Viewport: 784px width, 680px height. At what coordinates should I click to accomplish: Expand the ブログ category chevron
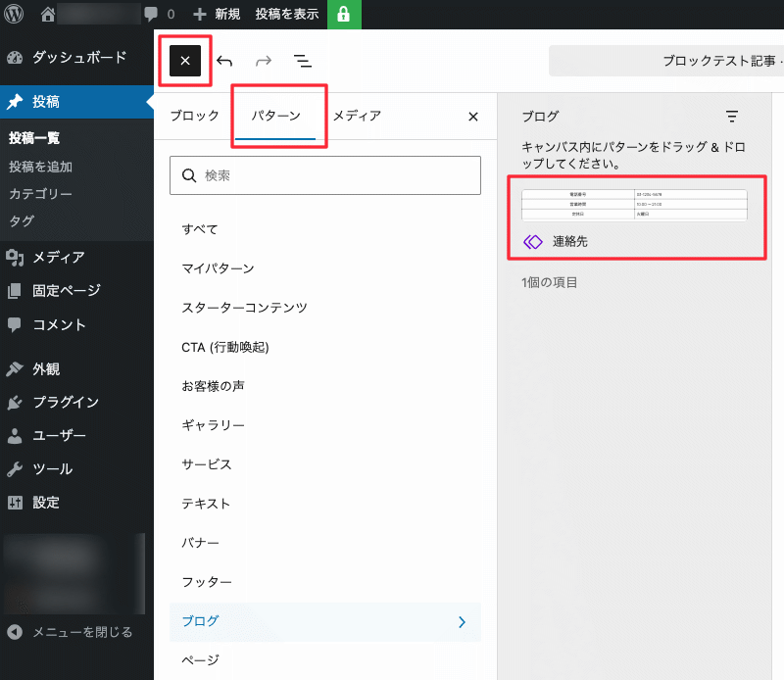(463, 621)
